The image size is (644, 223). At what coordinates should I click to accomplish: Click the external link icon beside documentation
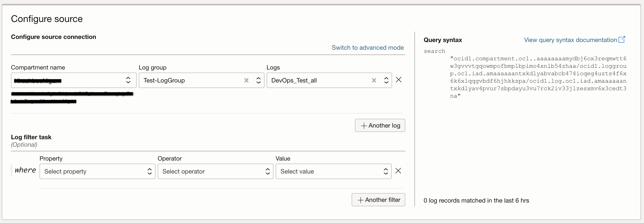pos(622,40)
